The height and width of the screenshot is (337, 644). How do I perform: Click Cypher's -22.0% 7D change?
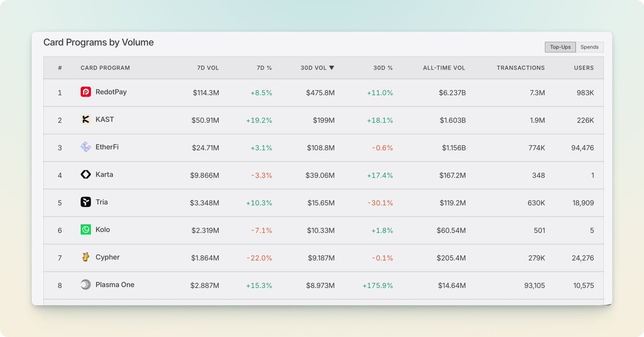coord(259,258)
